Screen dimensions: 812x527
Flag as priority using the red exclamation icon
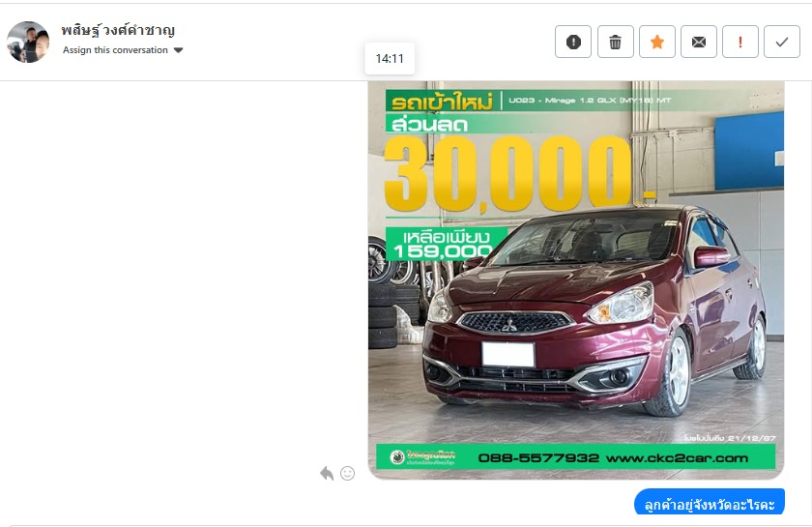[740, 42]
